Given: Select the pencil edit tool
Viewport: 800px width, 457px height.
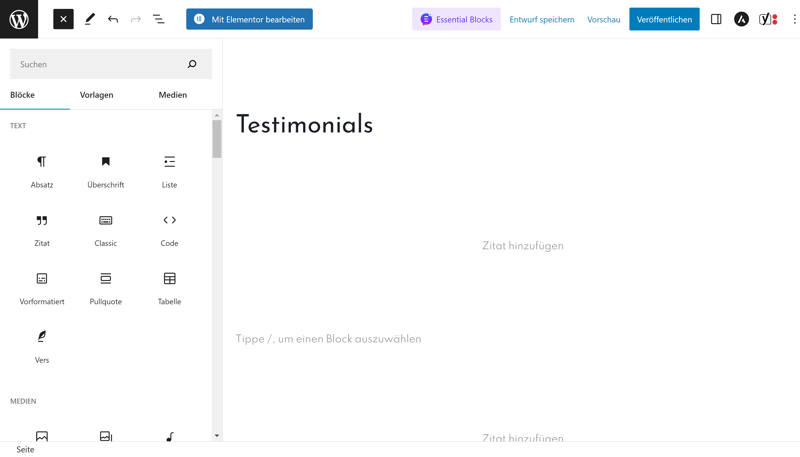Looking at the screenshot, I should click(90, 19).
